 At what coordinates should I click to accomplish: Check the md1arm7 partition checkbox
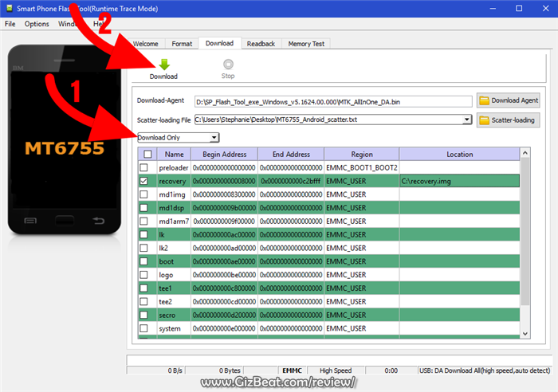pyautogui.click(x=143, y=221)
